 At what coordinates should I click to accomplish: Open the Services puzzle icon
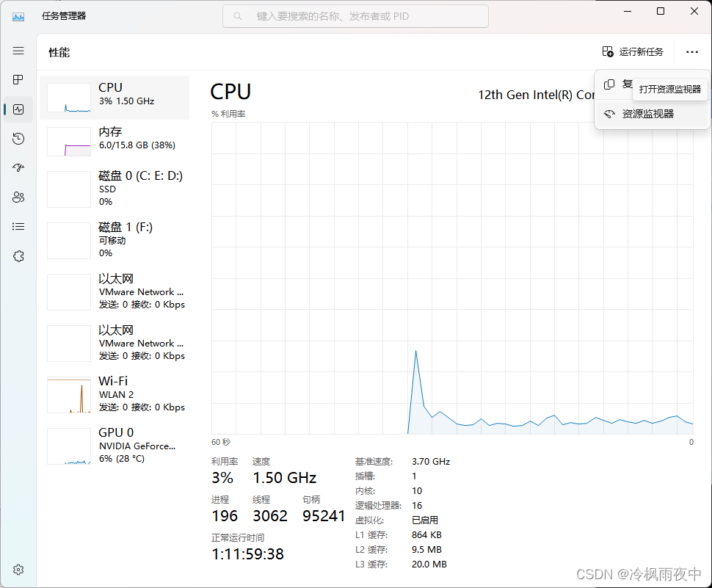pyautogui.click(x=18, y=256)
